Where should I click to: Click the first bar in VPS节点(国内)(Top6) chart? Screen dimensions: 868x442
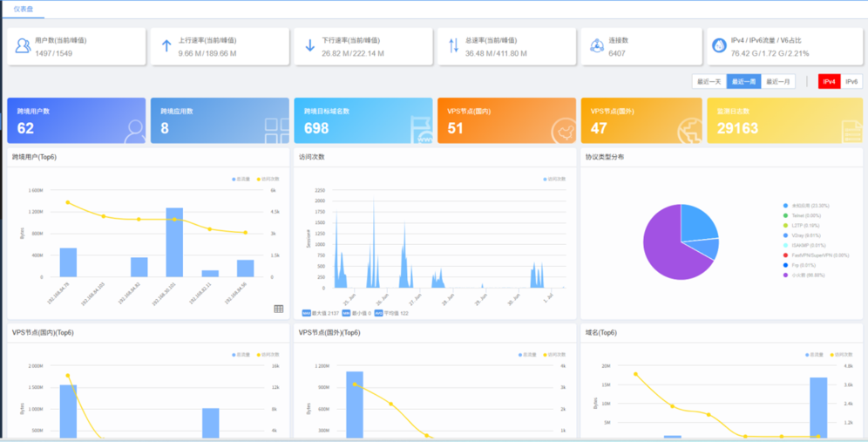click(68, 411)
